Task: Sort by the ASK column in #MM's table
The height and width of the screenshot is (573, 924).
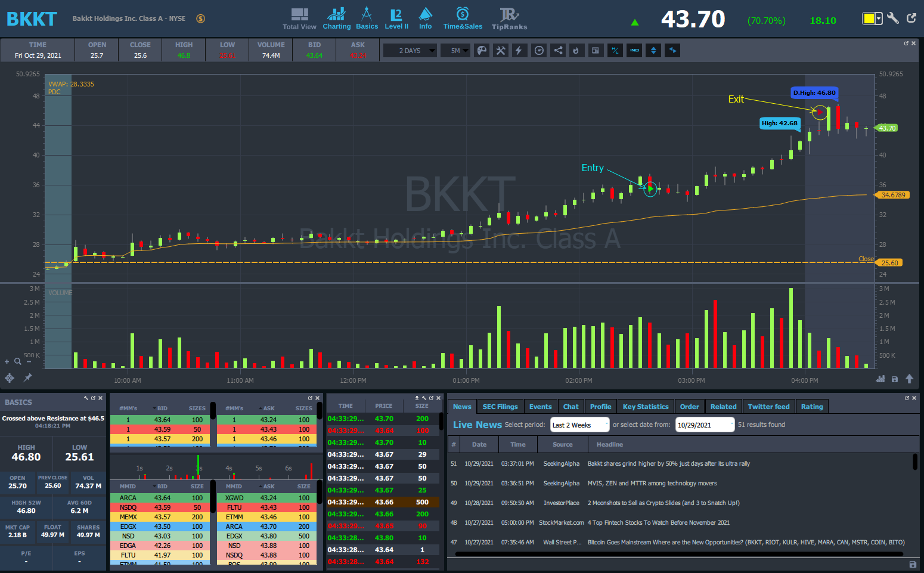Action: 269,408
